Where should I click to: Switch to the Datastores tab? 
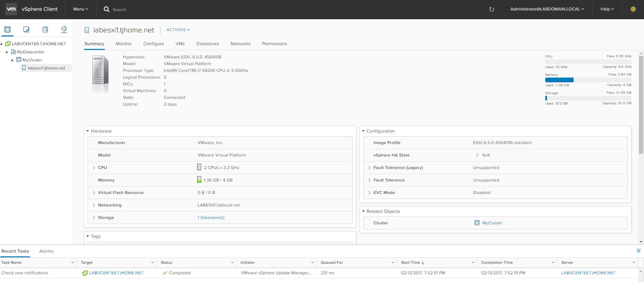coord(208,44)
